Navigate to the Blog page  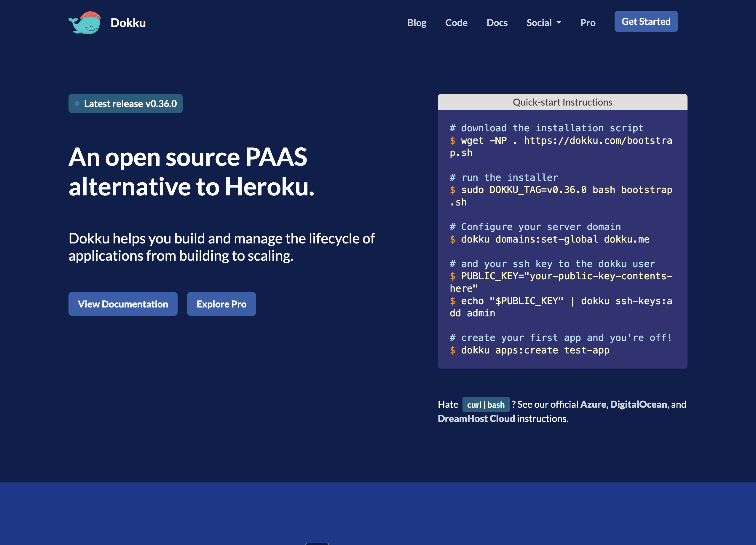(x=417, y=23)
